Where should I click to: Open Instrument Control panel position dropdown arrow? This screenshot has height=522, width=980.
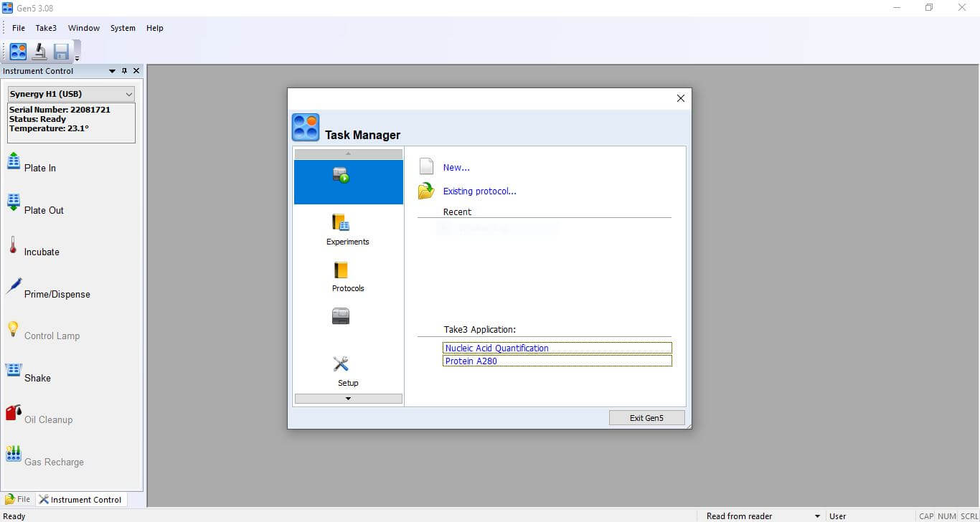(112, 71)
